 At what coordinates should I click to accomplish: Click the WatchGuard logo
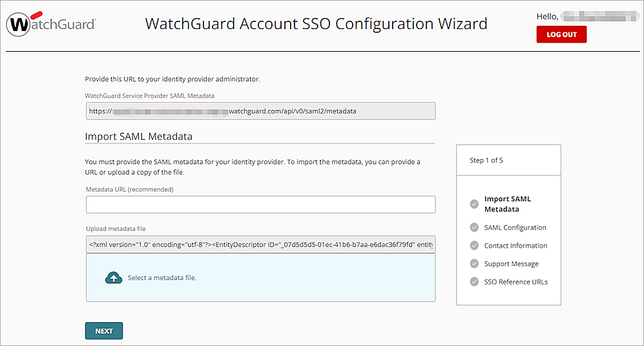pyautogui.click(x=51, y=25)
